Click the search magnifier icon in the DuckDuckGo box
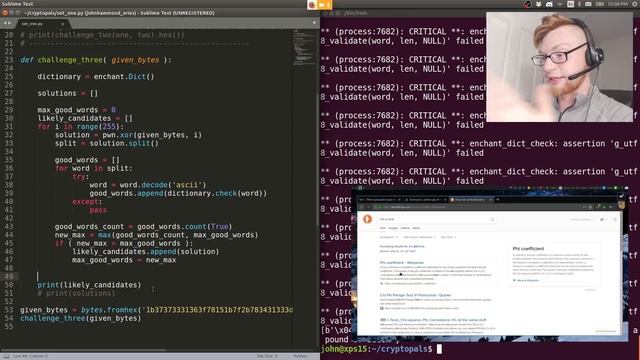 [x=492, y=219]
